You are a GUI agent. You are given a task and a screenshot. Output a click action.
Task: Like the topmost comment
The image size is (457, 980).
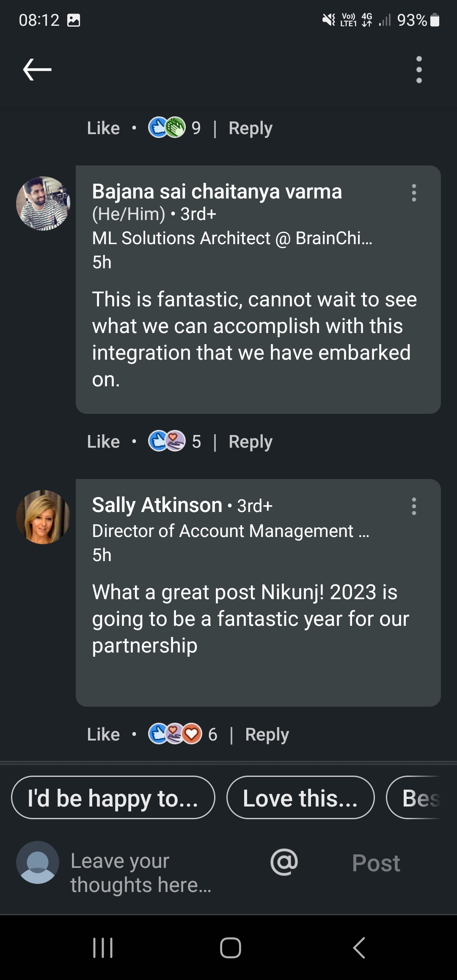103,128
